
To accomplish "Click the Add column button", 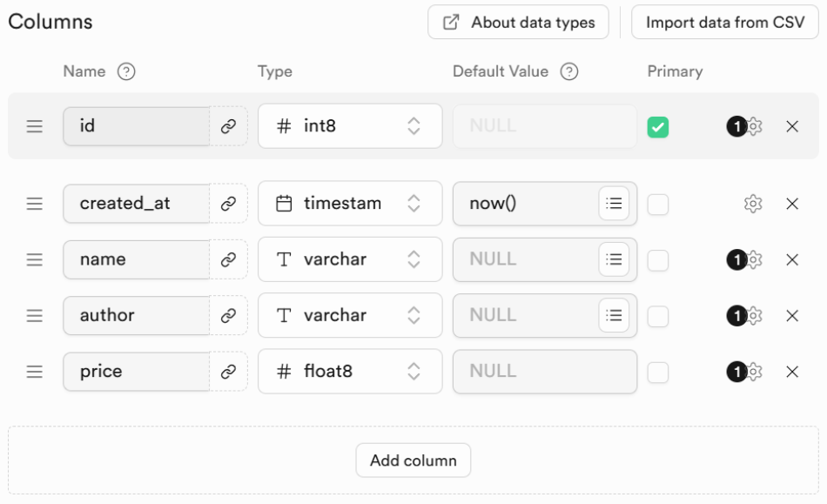I will point(413,460).
